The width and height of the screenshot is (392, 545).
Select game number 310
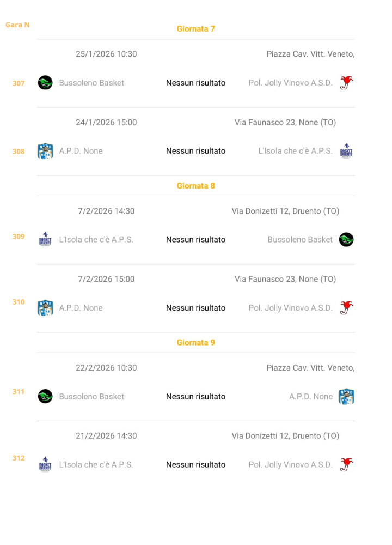[19, 302]
